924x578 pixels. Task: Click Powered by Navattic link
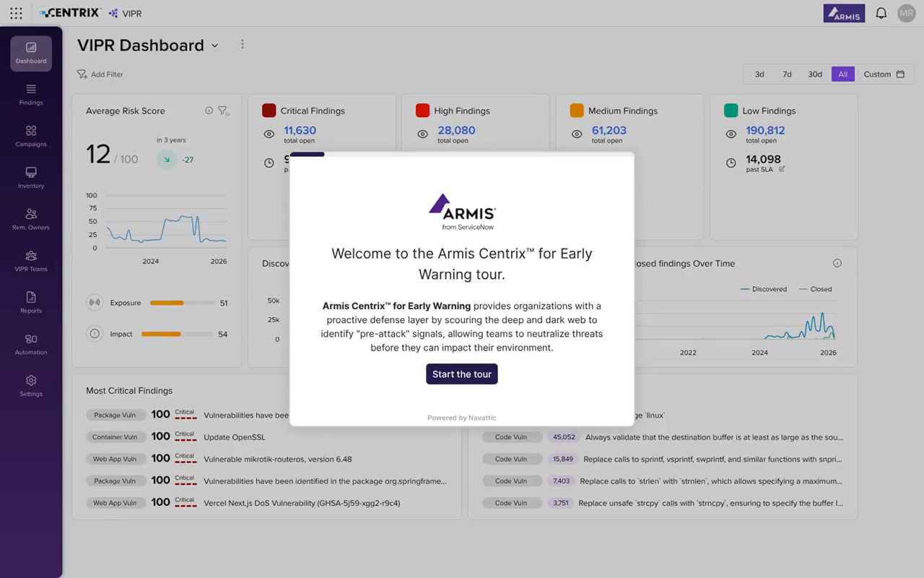tap(462, 418)
